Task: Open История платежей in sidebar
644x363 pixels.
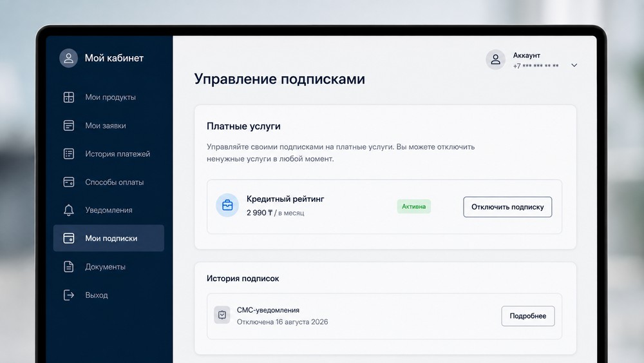Action: tap(109, 153)
